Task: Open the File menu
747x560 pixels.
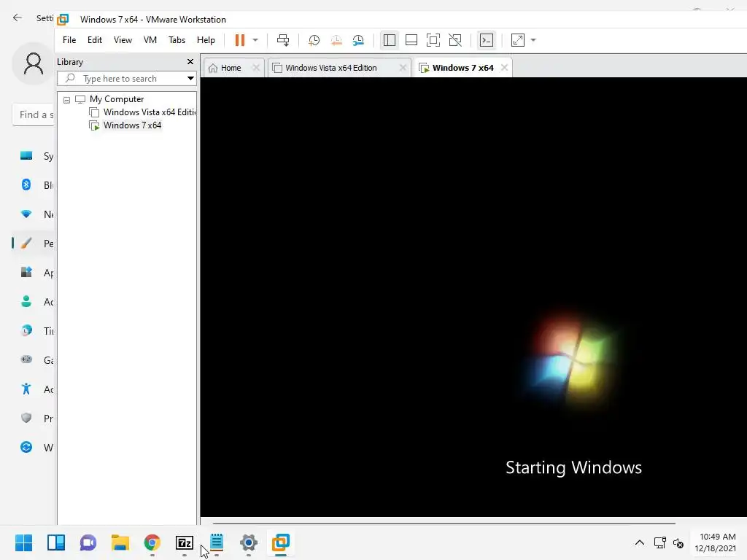Action: tap(69, 40)
